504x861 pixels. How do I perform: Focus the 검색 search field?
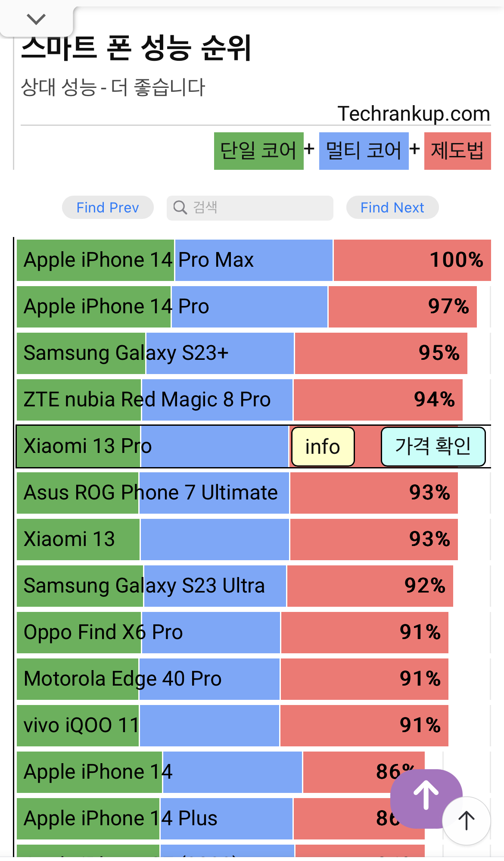click(x=258, y=208)
